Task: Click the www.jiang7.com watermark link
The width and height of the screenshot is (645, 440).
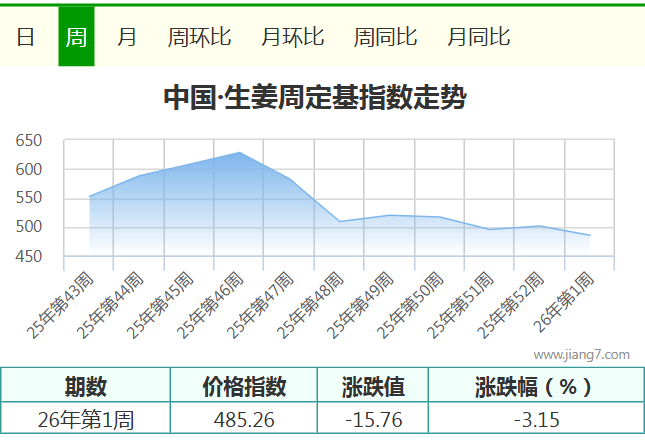Action: coord(581,354)
